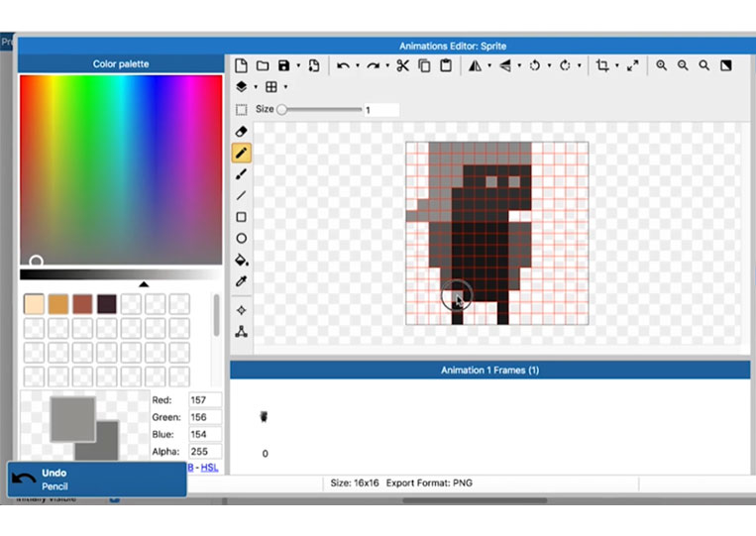
Task: Click the palette swatches scrollbar
Action: pyautogui.click(x=216, y=315)
